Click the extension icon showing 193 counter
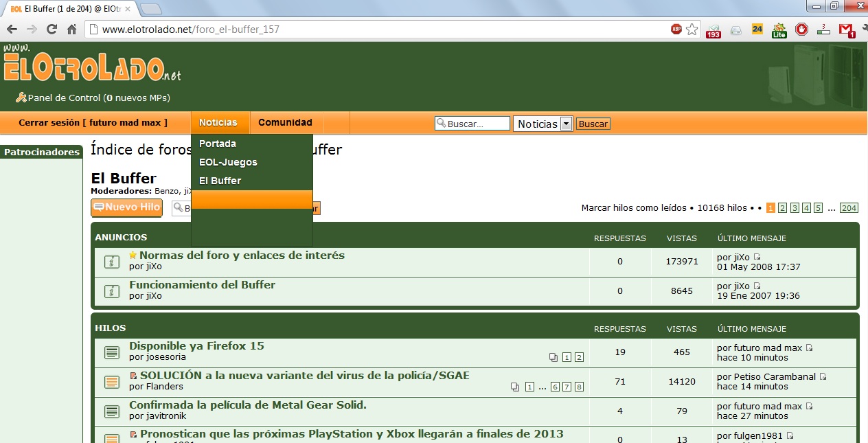The image size is (868, 443). [x=713, y=30]
